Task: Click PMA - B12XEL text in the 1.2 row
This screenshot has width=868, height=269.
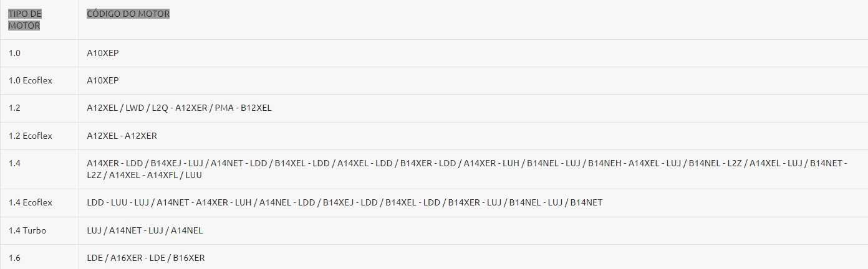Action: [x=243, y=108]
